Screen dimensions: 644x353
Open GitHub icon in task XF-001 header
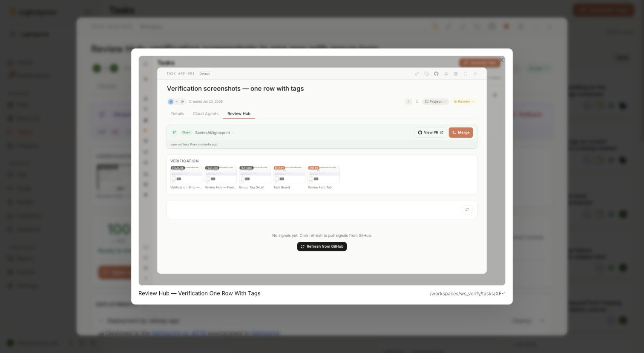pyautogui.click(x=436, y=74)
